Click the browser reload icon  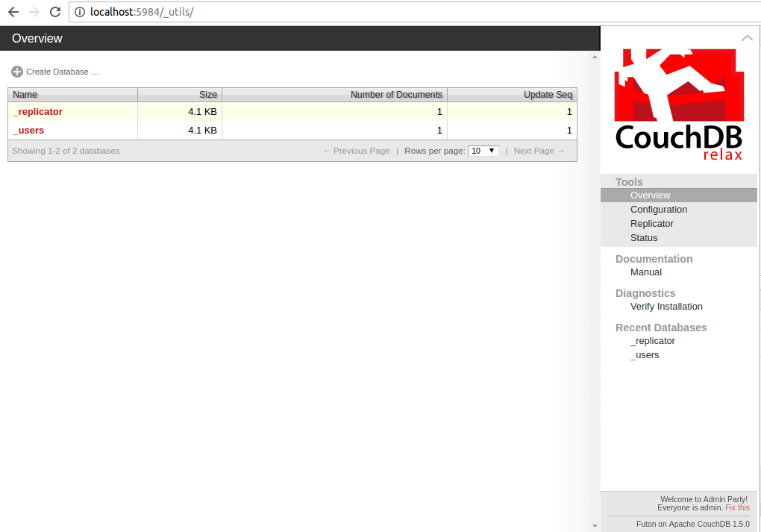[x=54, y=12]
